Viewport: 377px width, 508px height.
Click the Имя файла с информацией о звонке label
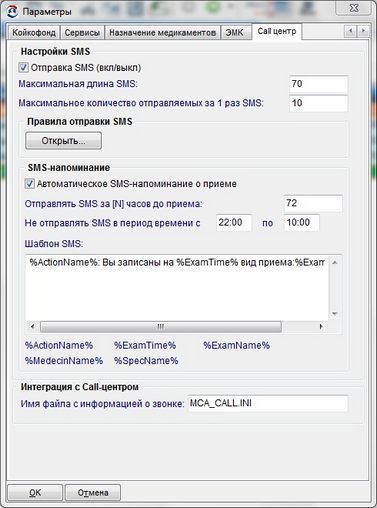click(x=102, y=404)
